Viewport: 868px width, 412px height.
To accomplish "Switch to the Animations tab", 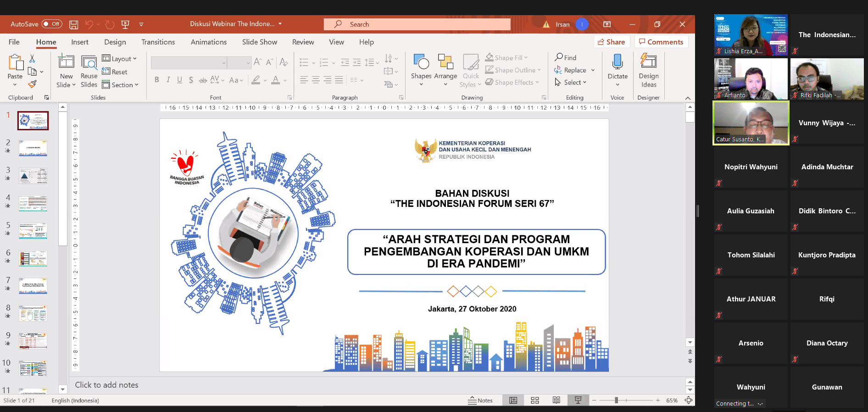I will coord(209,42).
